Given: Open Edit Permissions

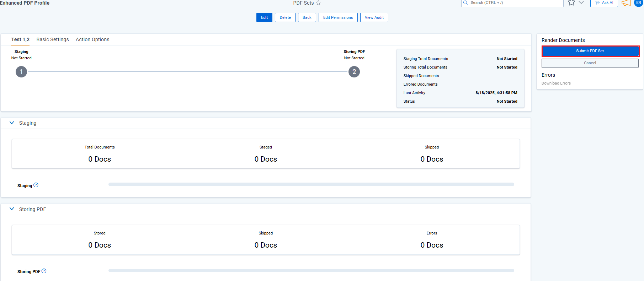Looking at the screenshot, I should pyautogui.click(x=338, y=17).
